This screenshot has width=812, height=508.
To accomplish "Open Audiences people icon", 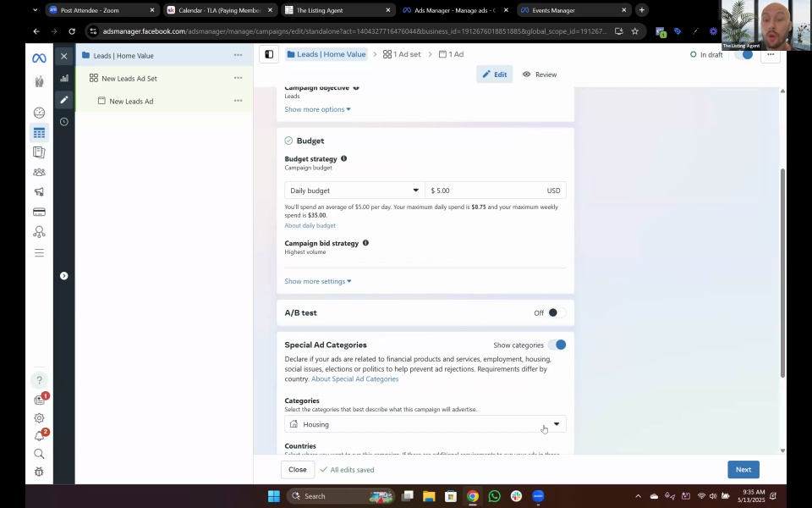I will click(x=39, y=172).
